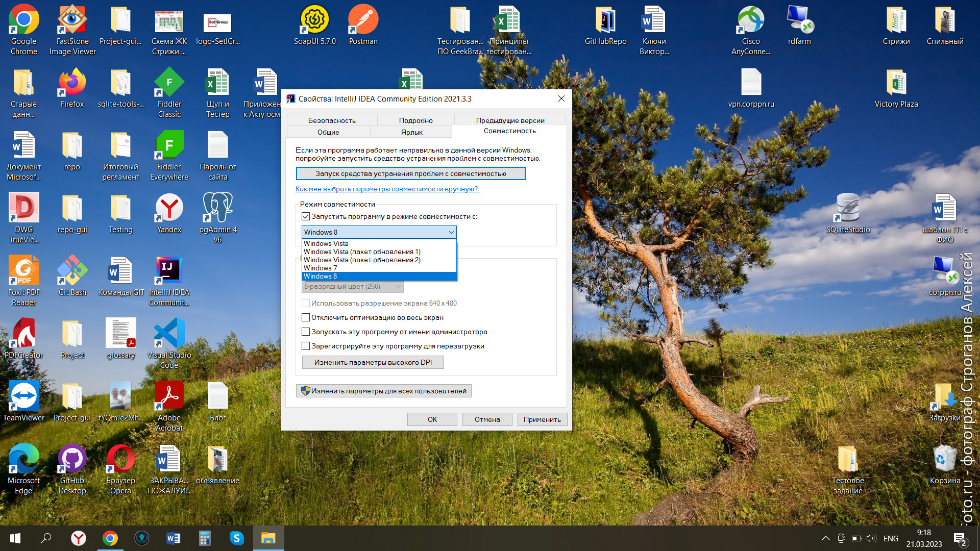Screen dimensions: 980x551
Task: Open the Google Chrome desktop shortcut
Action: coord(23,30)
